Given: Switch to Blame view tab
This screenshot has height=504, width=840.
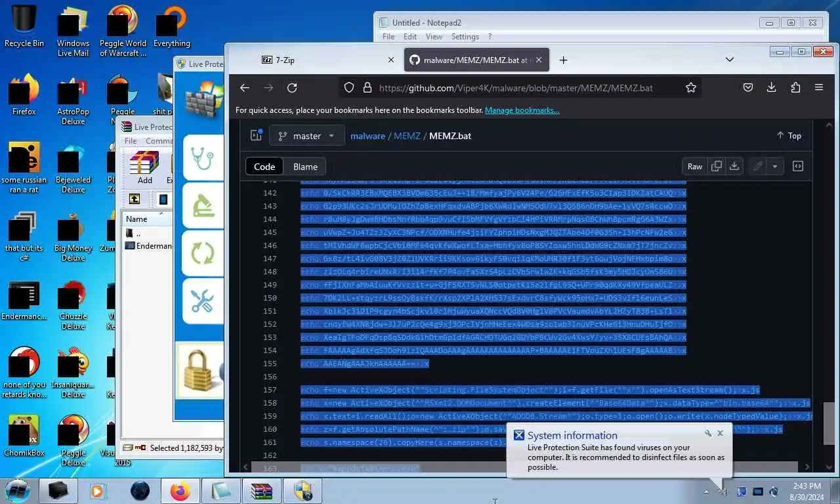Looking at the screenshot, I should click(x=305, y=167).
